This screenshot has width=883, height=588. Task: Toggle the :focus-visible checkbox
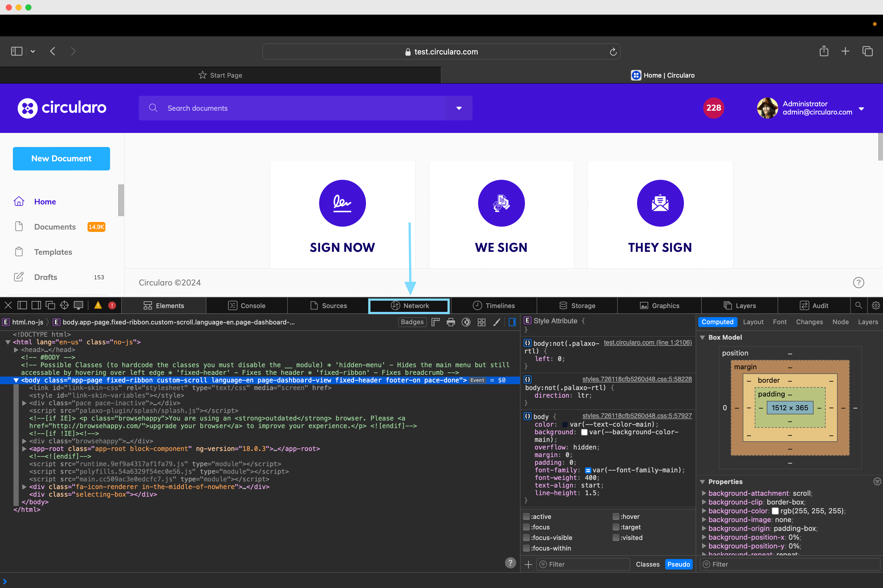[526, 537]
